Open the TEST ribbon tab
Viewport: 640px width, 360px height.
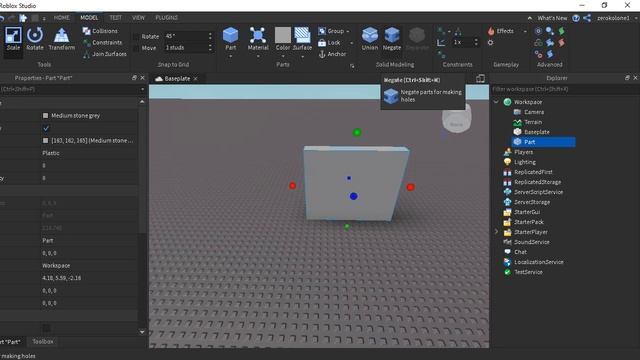[x=116, y=18]
